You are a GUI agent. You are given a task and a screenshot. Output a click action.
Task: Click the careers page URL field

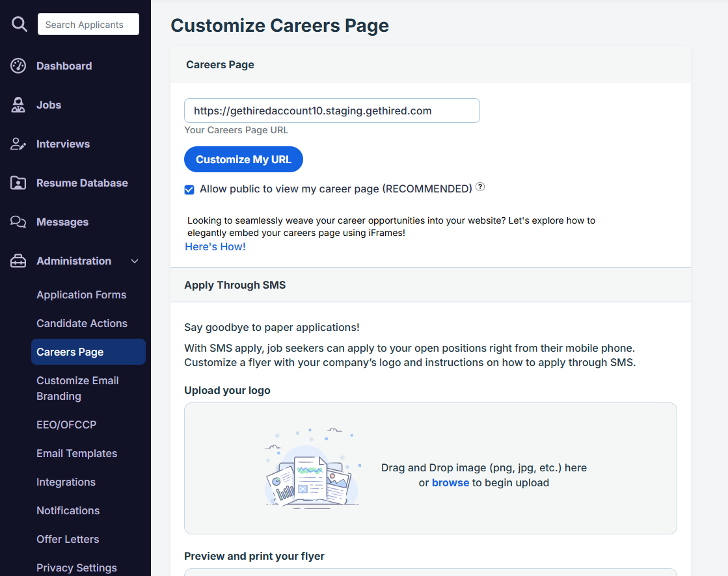[332, 111]
